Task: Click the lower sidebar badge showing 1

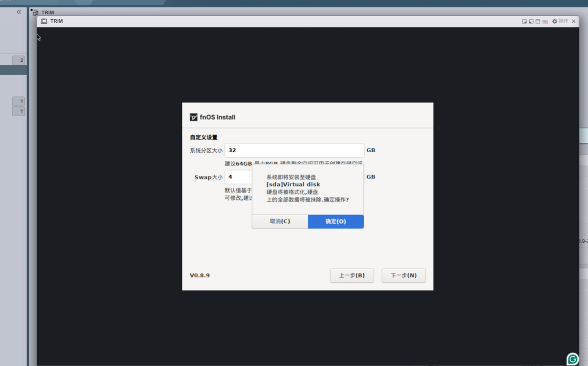Action: tap(19, 111)
